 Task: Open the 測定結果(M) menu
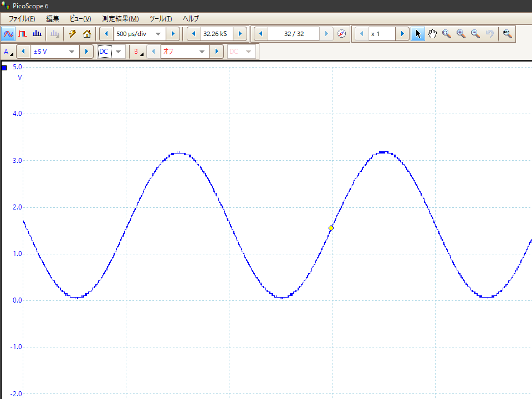click(120, 19)
